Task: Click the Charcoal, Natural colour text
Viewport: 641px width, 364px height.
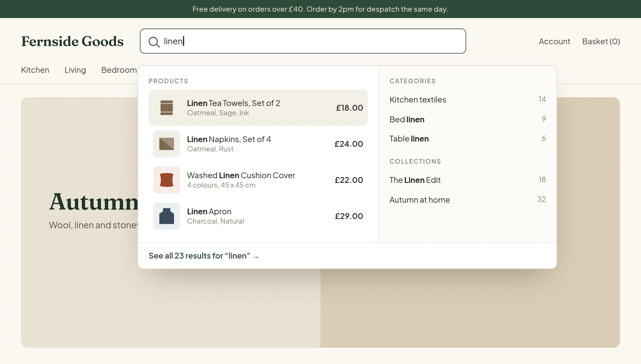Action: tap(216, 221)
